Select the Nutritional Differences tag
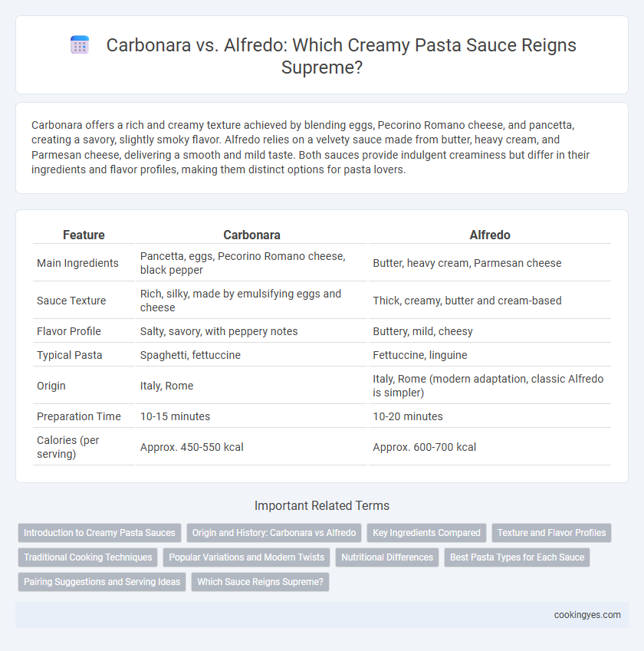The image size is (644, 651). click(x=387, y=557)
